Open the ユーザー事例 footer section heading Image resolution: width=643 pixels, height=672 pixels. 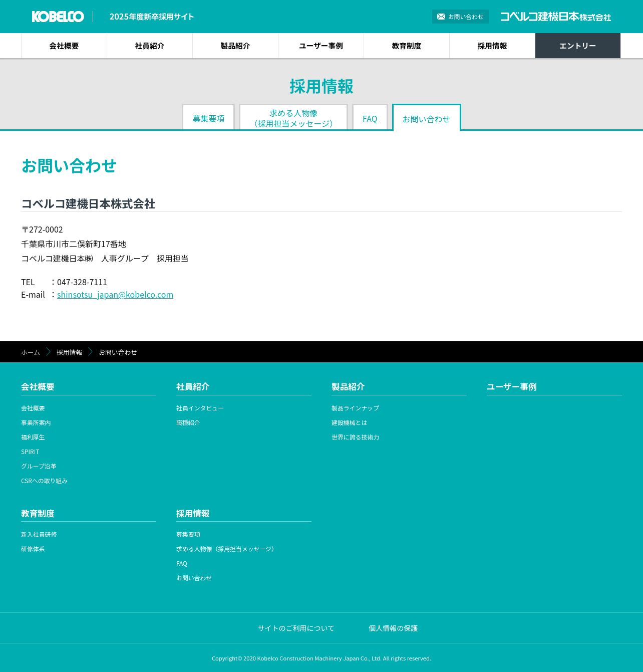tap(512, 387)
